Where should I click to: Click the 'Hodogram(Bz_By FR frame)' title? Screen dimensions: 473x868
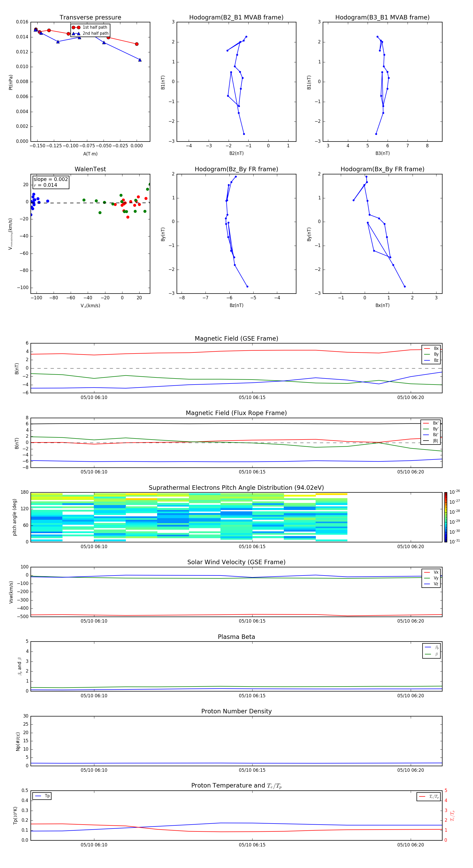[x=236, y=169]
